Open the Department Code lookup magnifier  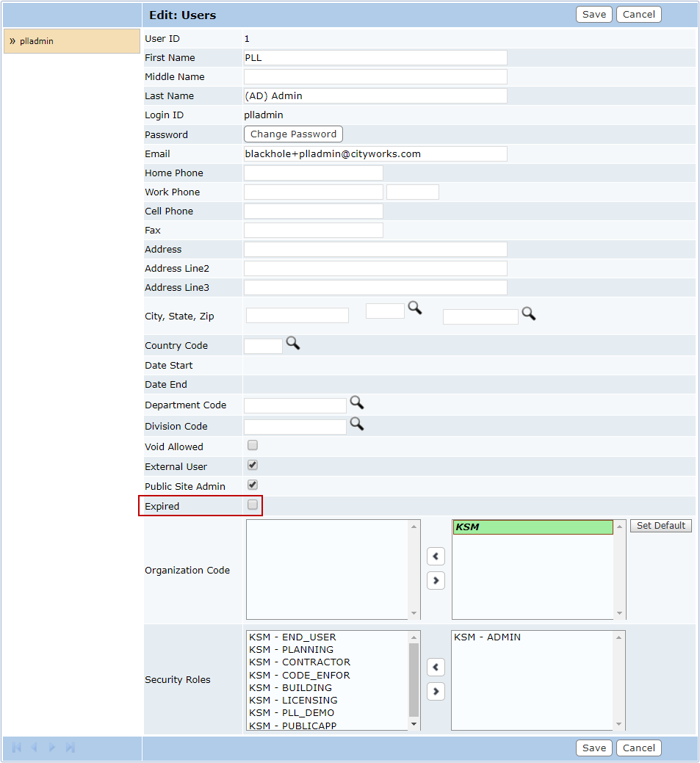(x=356, y=402)
